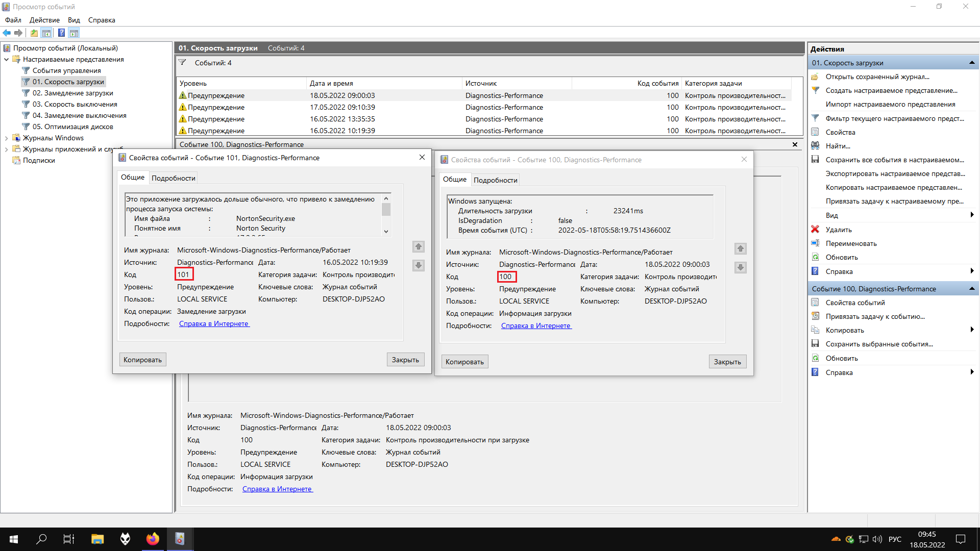Click 'Сохранить все события в настраиваемом...' action

pyautogui.click(x=895, y=160)
